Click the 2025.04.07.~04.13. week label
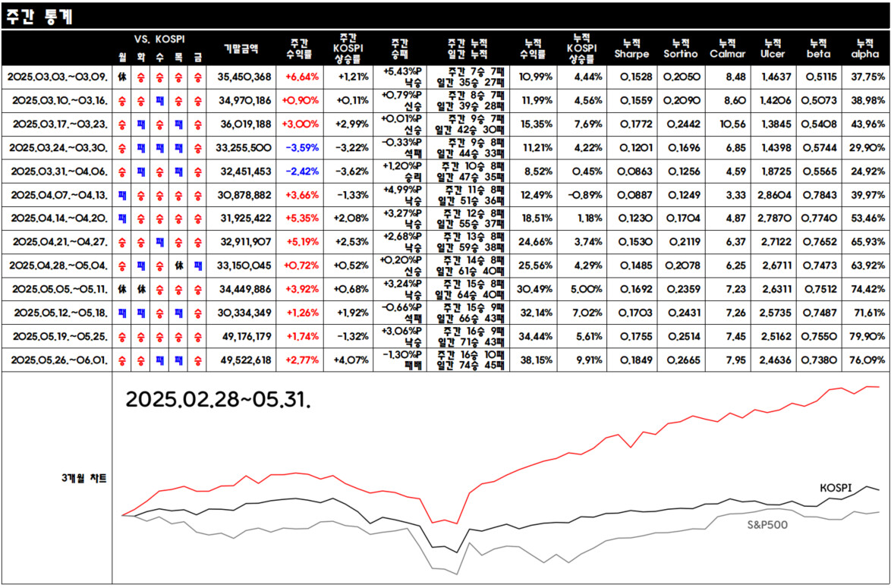Viewport: 891px width, 588px height. [57, 195]
